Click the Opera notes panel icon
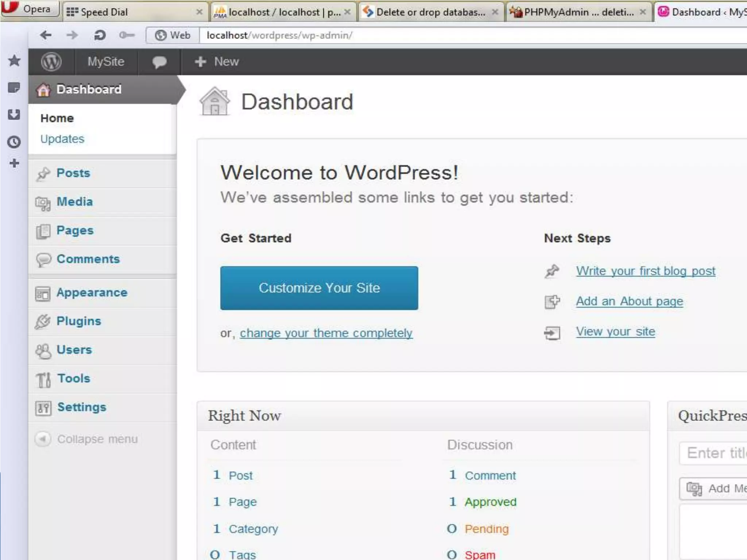 coord(14,88)
